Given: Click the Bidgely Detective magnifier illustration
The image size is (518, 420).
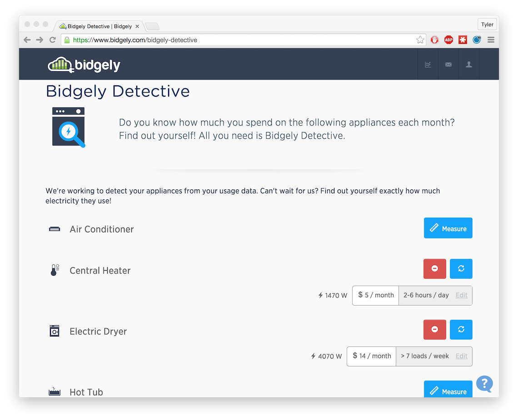Looking at the screenshot, I should 69,127.
